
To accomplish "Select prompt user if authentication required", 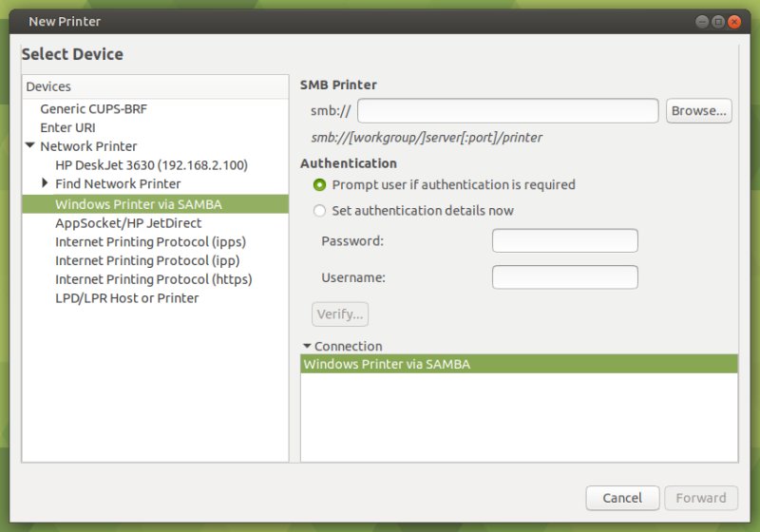I will 320,184.
